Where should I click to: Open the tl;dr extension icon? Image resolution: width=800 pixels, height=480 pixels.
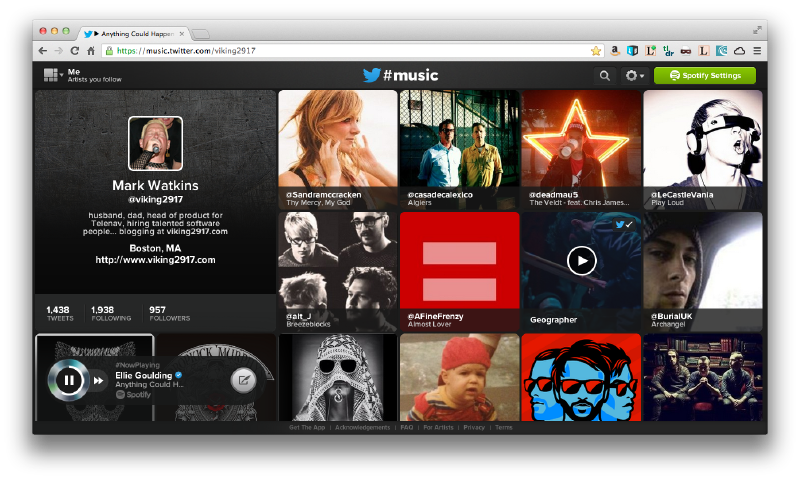tap(668, 50)
